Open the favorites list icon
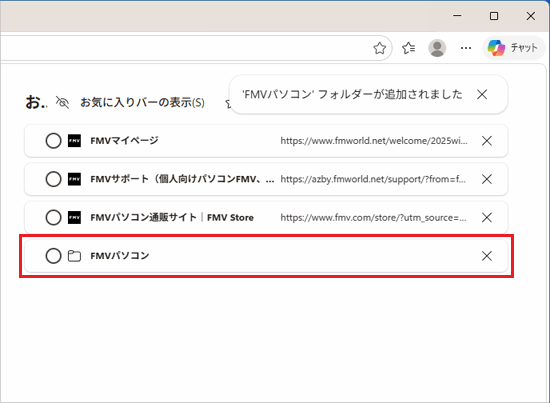The height and width of the screenshot is (403, 550). (408, 48)
